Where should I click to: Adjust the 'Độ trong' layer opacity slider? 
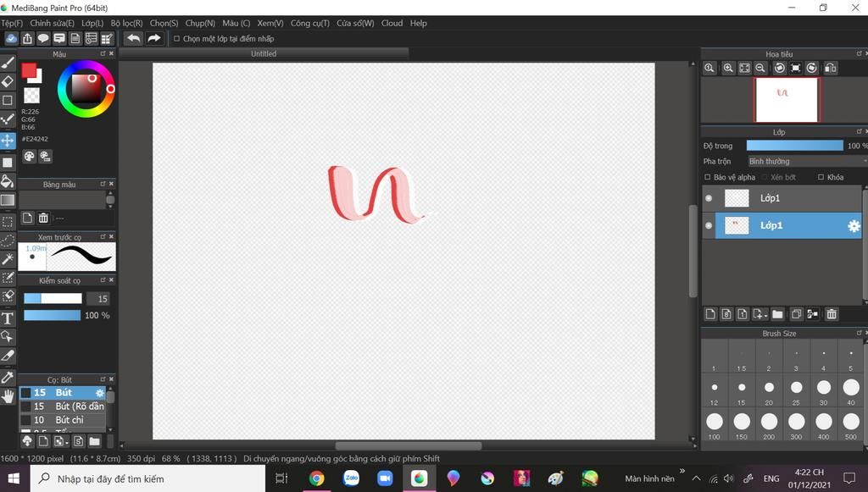tap(794, 146)
